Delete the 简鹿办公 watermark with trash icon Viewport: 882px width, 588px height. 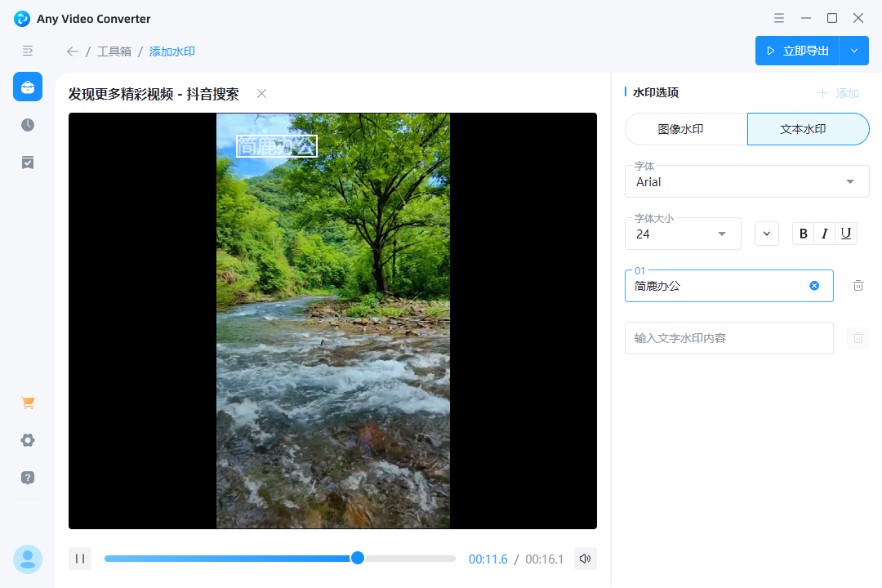tap(857, 285)
